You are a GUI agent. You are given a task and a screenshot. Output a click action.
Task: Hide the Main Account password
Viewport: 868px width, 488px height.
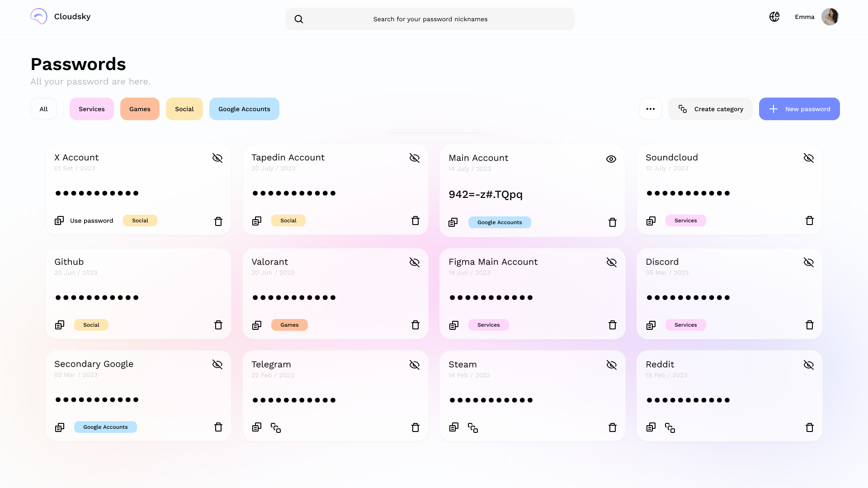[x=611, y=159]
